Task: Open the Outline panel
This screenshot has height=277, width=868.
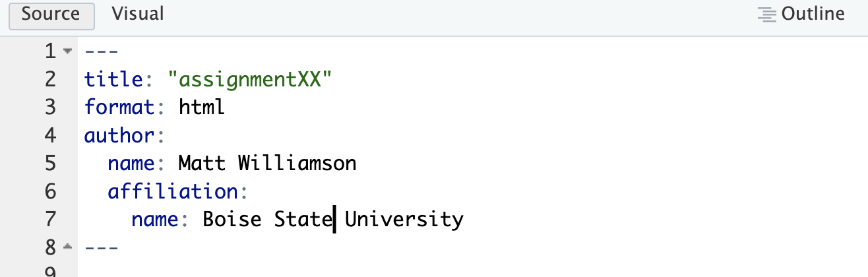Action: click(801, 14)
